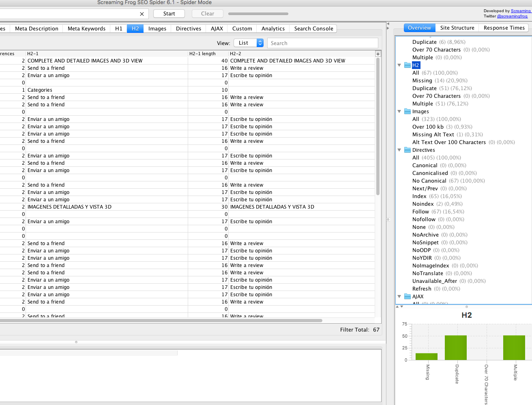Screen dimensions: 532x405
Task: Open the Screaming Frog developer link
Action: pos(521,11)
